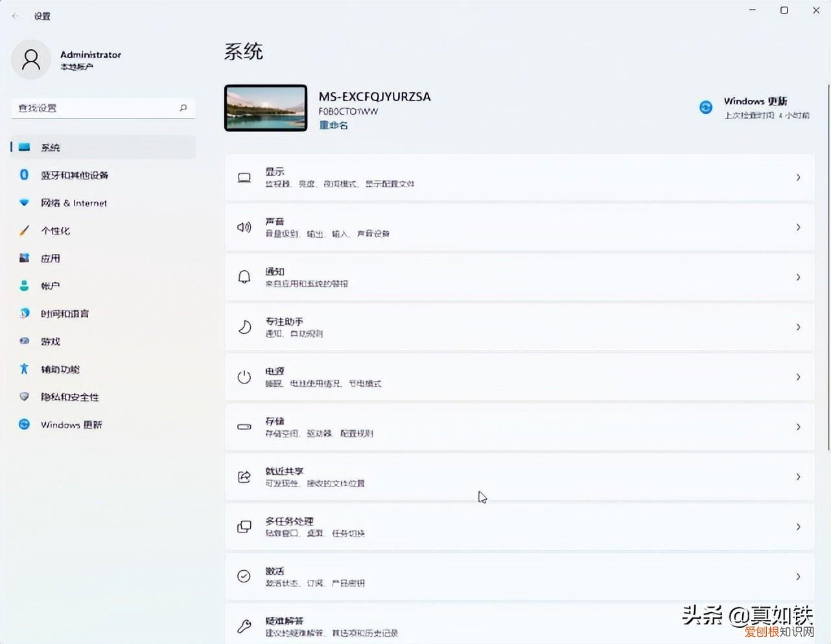Viewport: 831px width, 644px height.
Task: Select 网络 & Internet in the sidebar
Action: point(73,203)
